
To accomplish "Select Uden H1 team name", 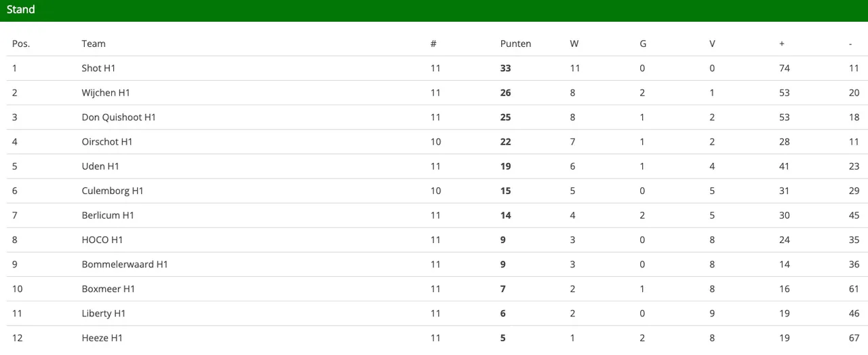I will (100, 166).
